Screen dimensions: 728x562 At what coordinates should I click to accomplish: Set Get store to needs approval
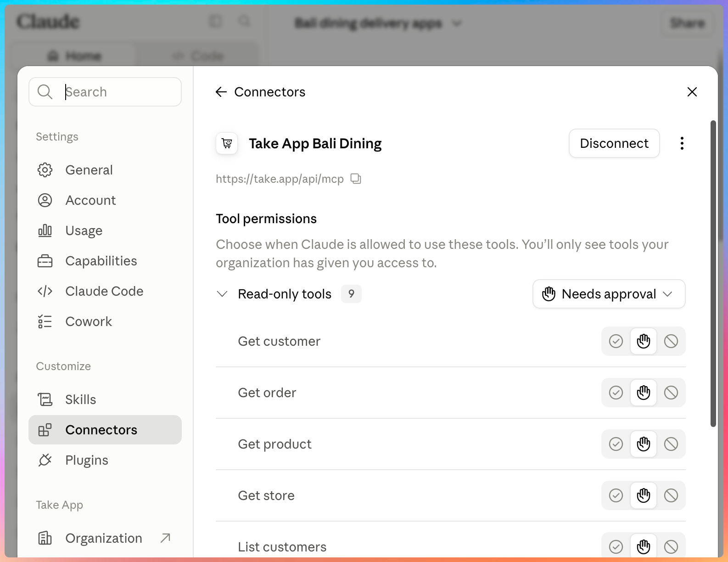coord(644,495)
